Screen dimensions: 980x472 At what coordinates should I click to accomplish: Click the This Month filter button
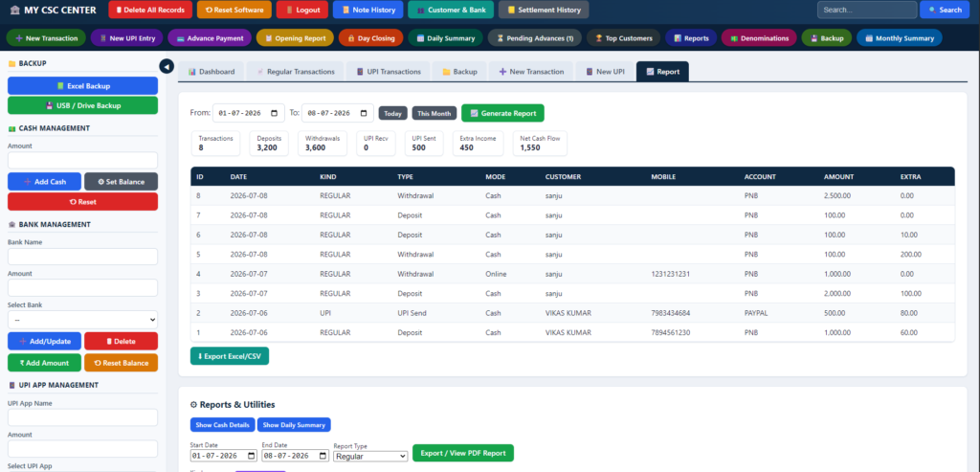(x=434, y=113)
